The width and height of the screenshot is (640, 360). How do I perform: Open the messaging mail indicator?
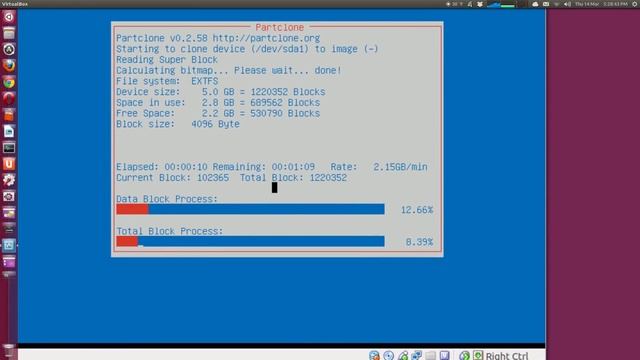pyautogui.click(x=546, y=4)
